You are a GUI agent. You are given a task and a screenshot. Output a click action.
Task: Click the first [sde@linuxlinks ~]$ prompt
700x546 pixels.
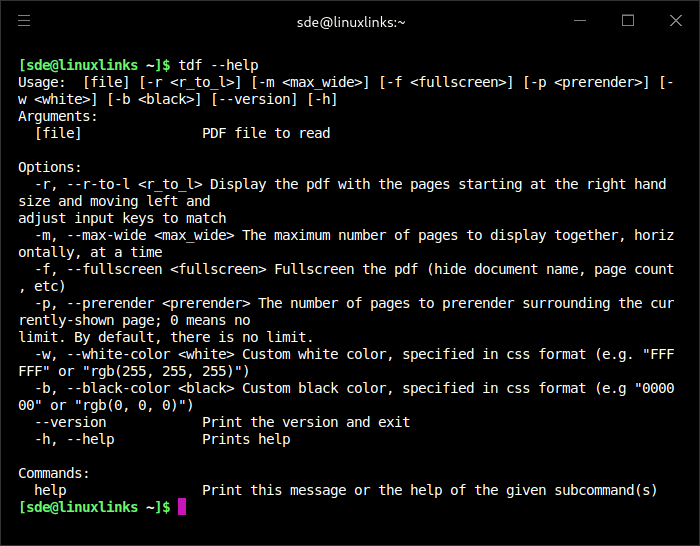pos(94,65)
